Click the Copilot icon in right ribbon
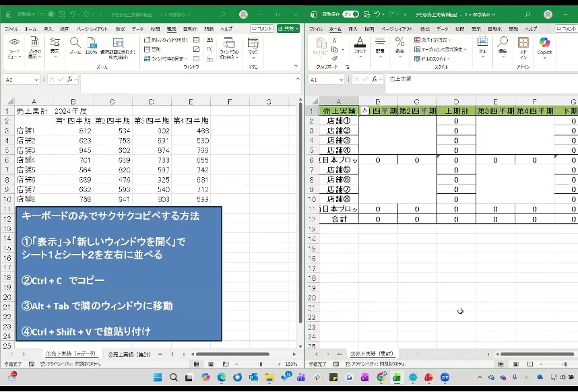This screenshot has width=578, height=392. 544,43
